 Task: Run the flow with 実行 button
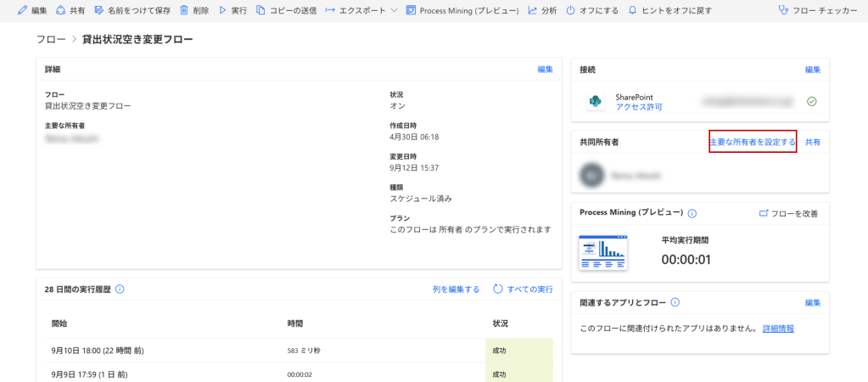[x=232, y=10]
